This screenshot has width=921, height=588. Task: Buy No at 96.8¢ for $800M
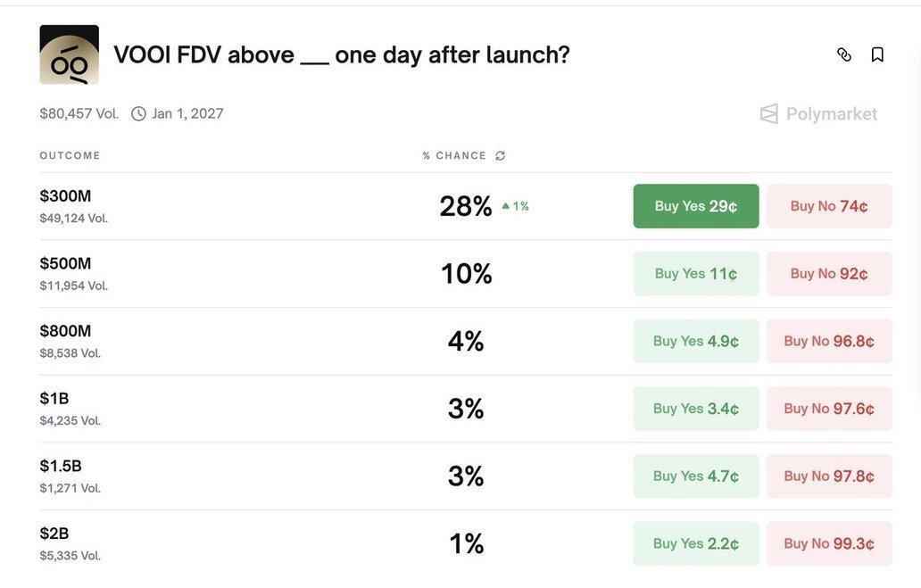point(829,341)
